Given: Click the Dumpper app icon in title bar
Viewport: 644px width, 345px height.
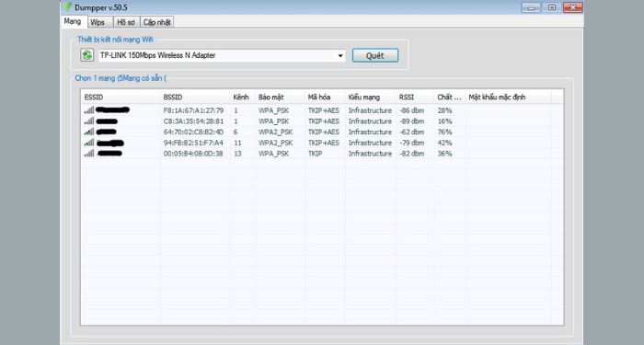Looking at the screenshot, I should 67,7.
